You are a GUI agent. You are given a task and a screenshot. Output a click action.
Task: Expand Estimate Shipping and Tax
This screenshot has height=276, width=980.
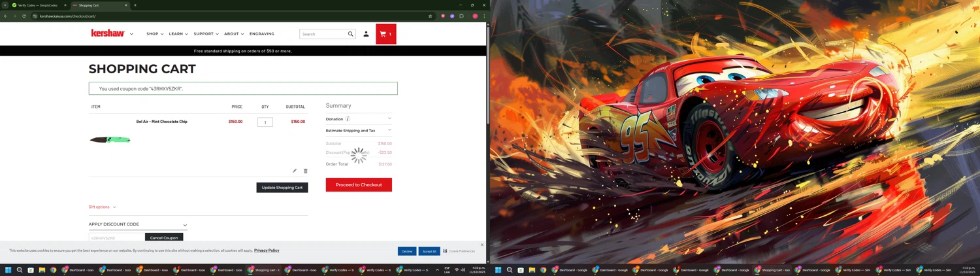pos(359,130)
